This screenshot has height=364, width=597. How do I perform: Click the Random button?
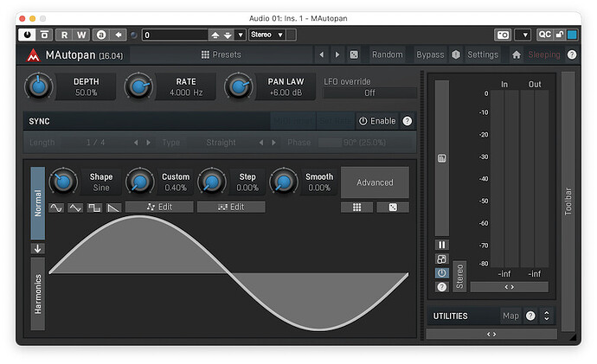[388, 54]
